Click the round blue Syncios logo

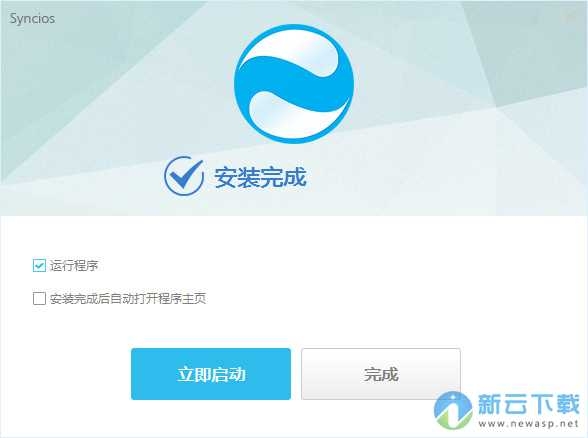[x=294, y=84]
